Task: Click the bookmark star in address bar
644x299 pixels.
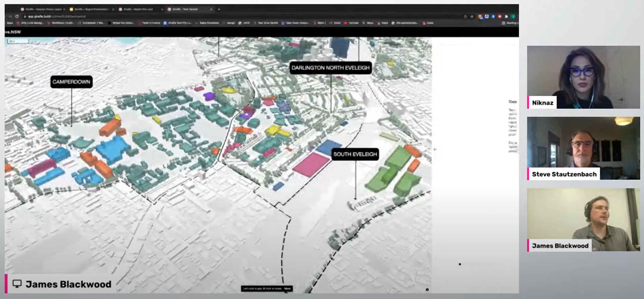Action: tap(472, 16)
